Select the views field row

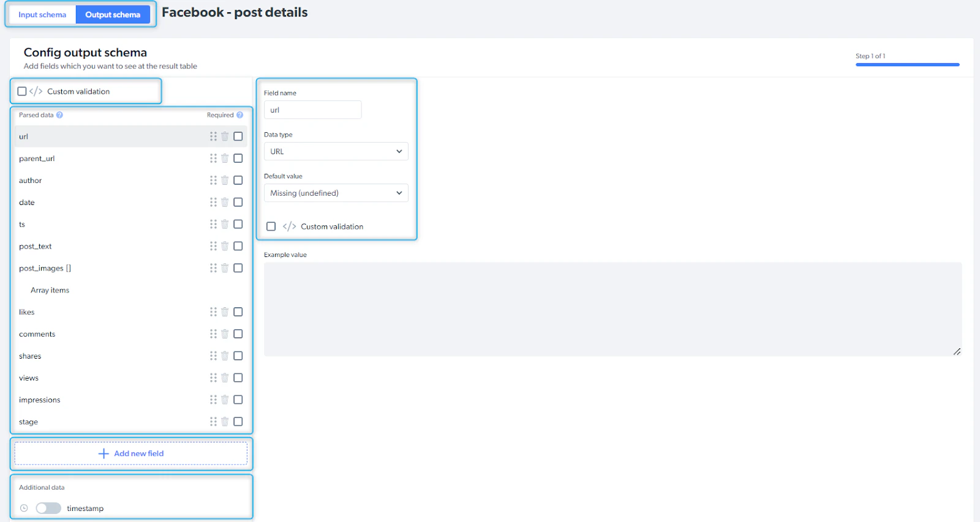coord(131,378)
